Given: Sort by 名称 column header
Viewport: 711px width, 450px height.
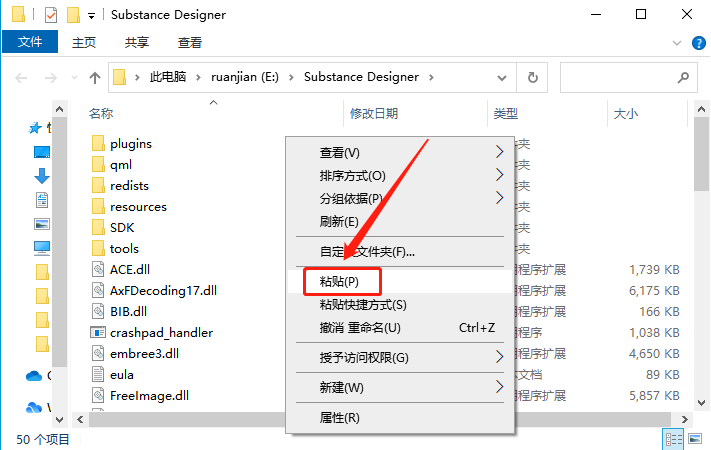Looking at the screenshot, I should point(101,113).
